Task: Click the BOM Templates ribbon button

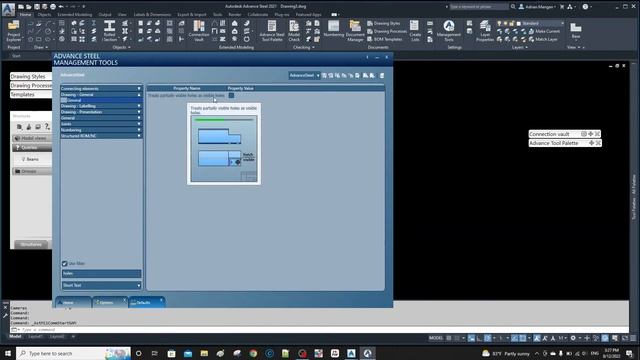Action: (384, 39)
